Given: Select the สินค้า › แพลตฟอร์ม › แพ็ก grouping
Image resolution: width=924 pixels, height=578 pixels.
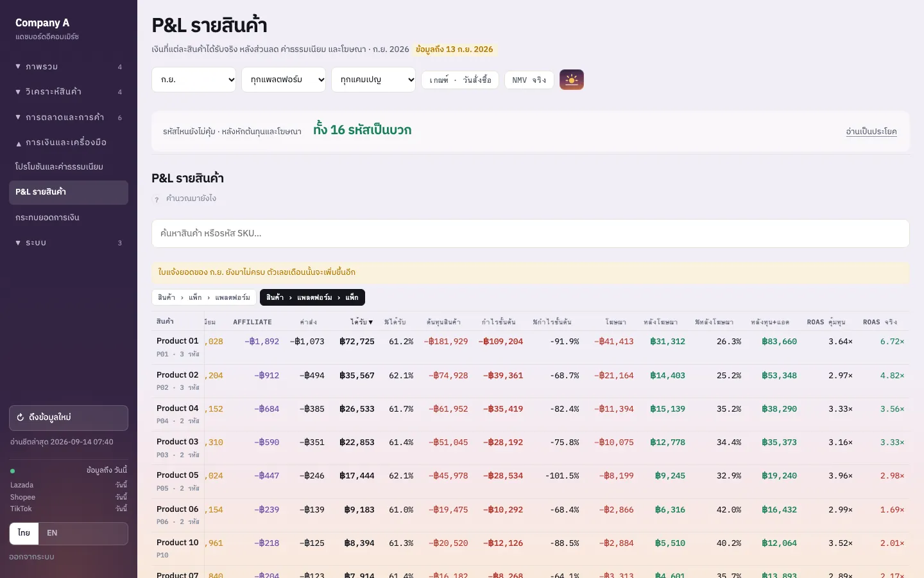Looking at the screenshot, I should click(312, 297).
